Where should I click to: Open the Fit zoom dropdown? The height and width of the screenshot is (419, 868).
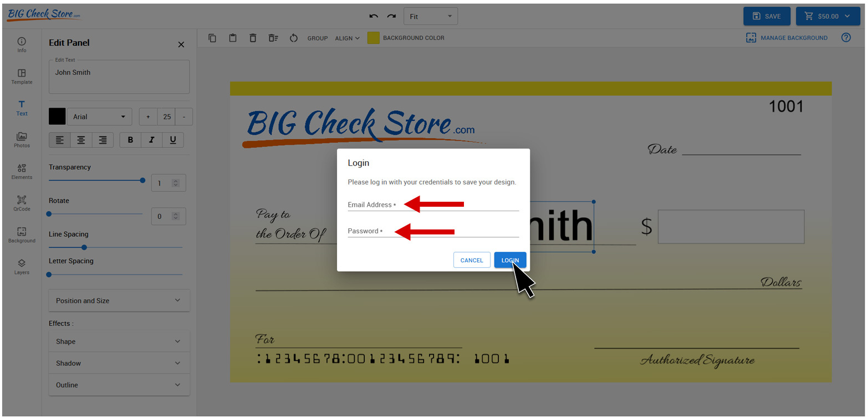tap(431, 16)
